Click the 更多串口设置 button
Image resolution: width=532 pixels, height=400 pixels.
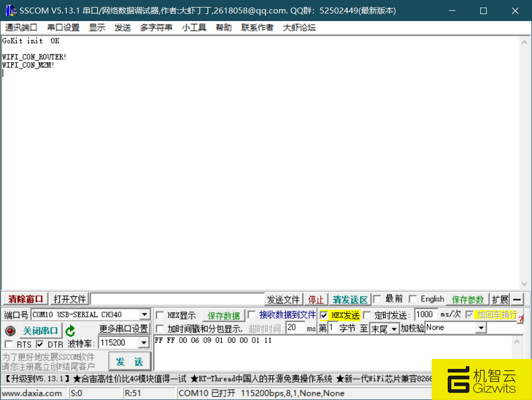(124, 329)
